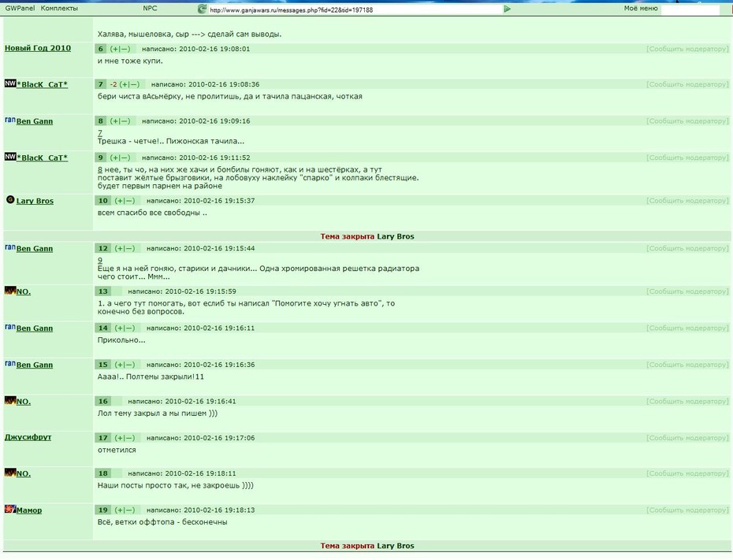The image size is (733, 560).
Task: Click the blank input field next to Моё меню
Action: pos(690,9)
